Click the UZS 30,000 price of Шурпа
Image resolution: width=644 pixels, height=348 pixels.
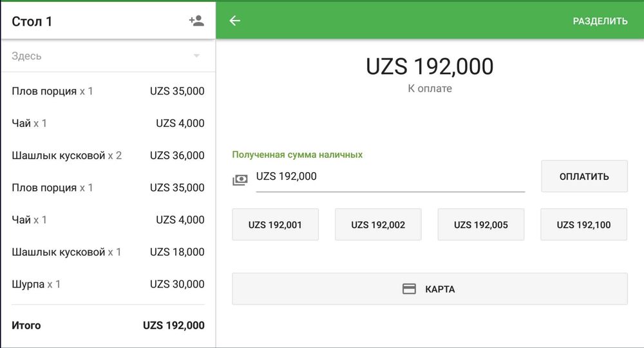point(177,284)
